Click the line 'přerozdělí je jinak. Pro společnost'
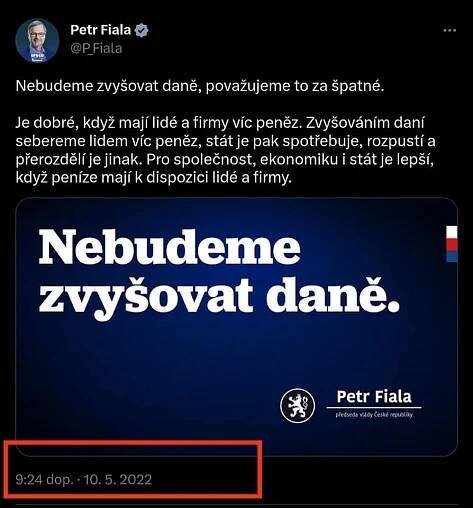The height and width of the screenshot is (508, 473). coord(226,160)
